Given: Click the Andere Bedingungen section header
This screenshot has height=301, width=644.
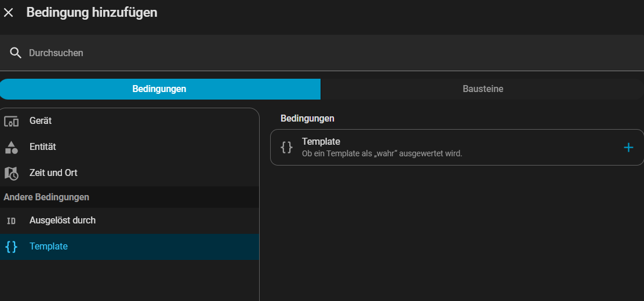Looking at the screenshot, I should [46, 197].
